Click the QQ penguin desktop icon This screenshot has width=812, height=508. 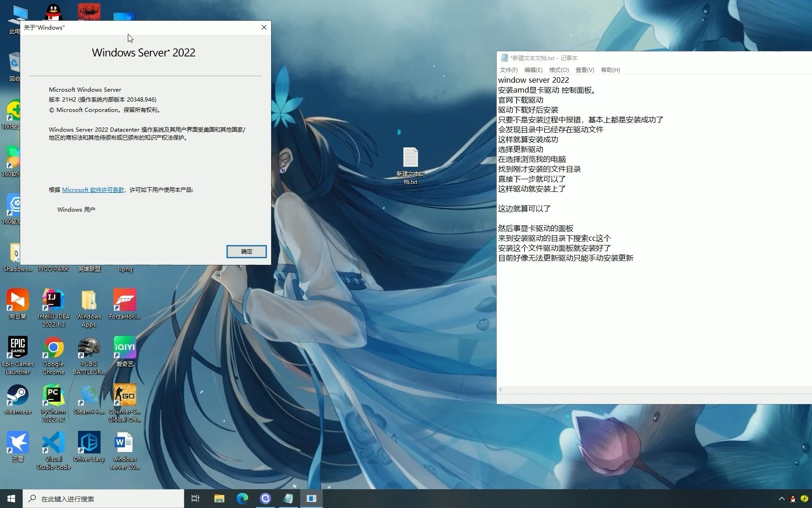[54, 12]
